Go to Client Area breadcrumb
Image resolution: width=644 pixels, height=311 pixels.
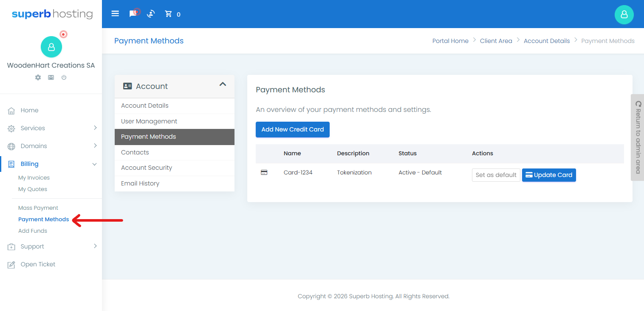pos(496,41)
